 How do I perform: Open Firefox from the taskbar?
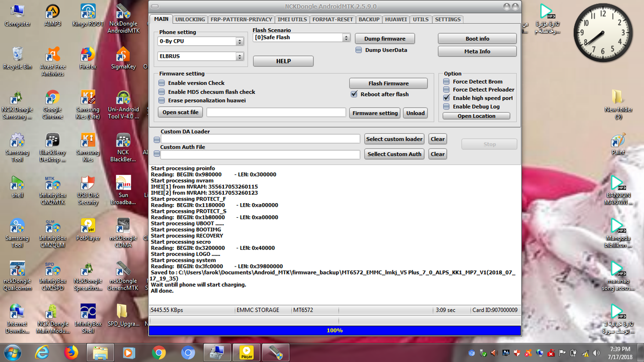click(71, 352)
